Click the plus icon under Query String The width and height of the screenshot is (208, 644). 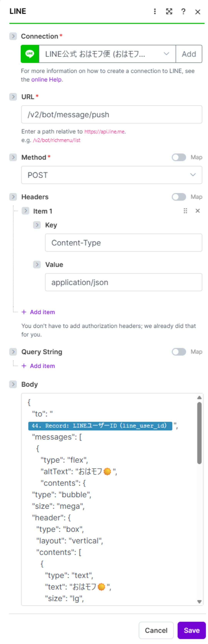point(24,366)
